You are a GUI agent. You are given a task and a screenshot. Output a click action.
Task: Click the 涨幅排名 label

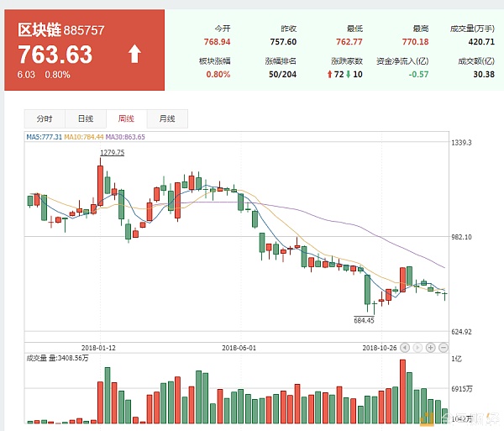click(281, 61)
